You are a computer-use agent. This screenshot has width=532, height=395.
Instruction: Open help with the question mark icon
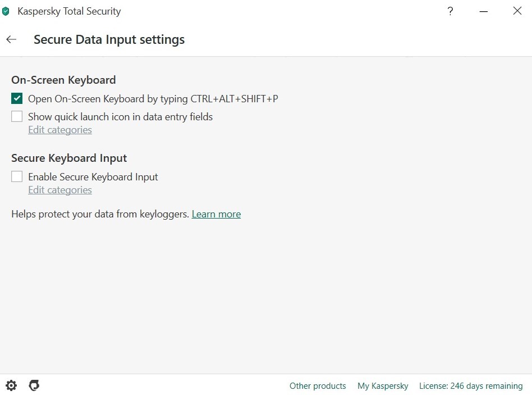[x=450, y=11]
